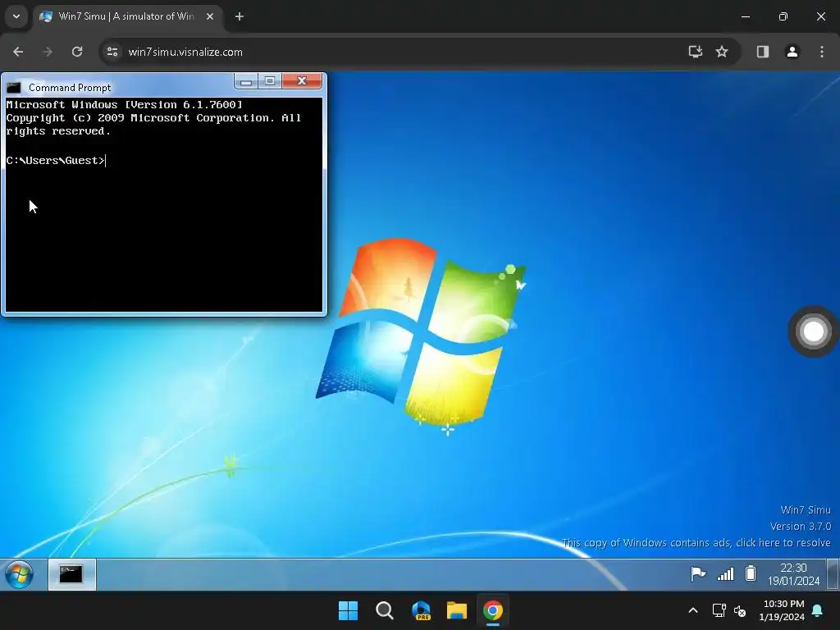840x630 pixels.
Task: Open the Windows 11 Start button
Action: [x=348, y=610]
